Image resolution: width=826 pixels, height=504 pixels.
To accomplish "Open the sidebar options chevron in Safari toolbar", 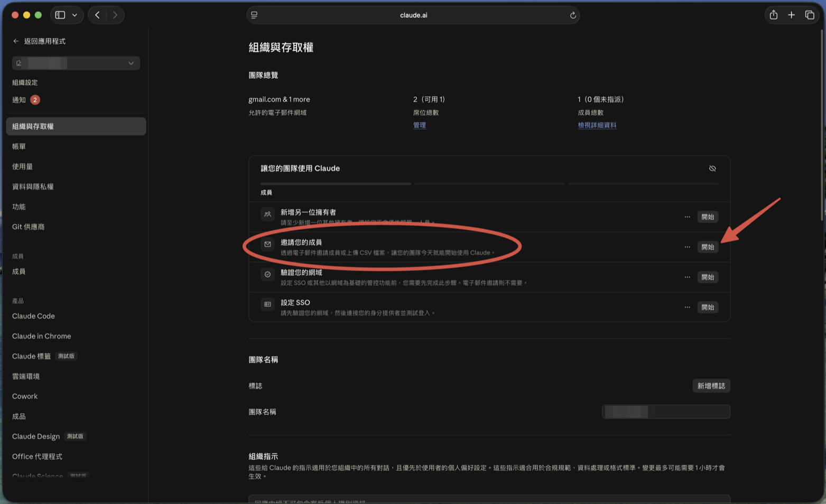I will click(x=75, y=15).
